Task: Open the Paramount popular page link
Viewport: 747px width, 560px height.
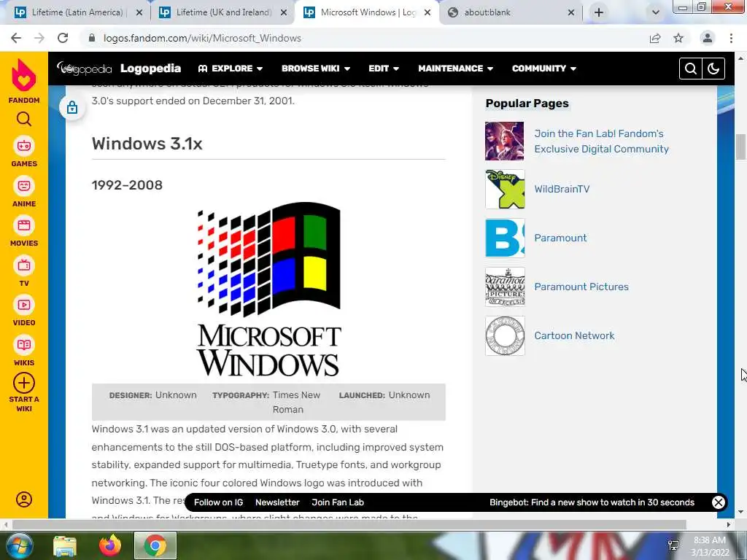Action: tap(560, 238)
